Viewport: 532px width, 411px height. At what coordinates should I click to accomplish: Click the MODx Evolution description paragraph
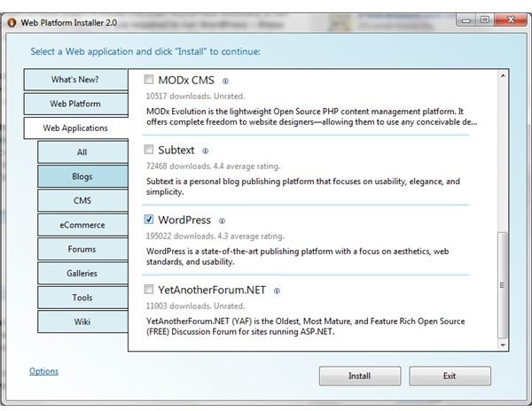tap(312, 117)
